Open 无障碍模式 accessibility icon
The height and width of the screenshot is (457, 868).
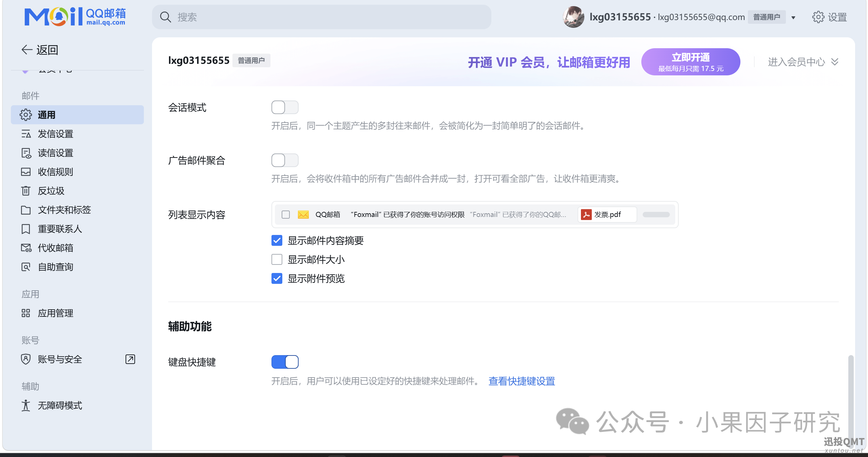coord(26,405)
